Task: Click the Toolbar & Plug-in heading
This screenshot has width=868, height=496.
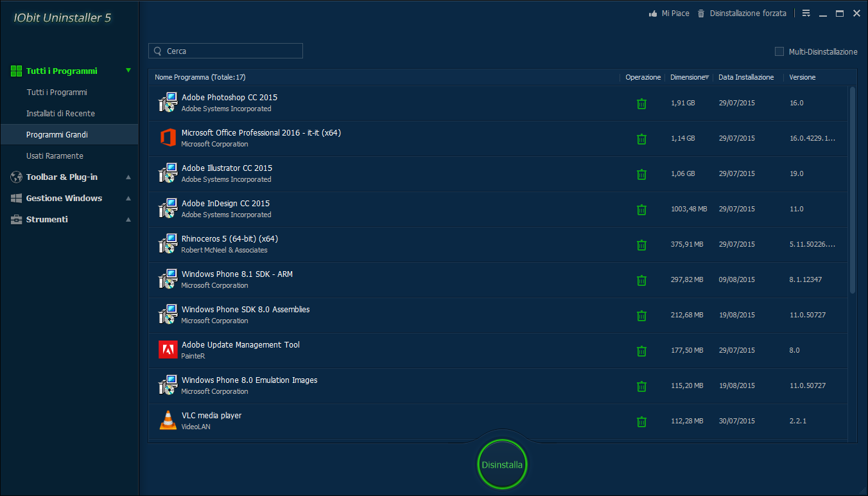Action: (x=62, y=177)
